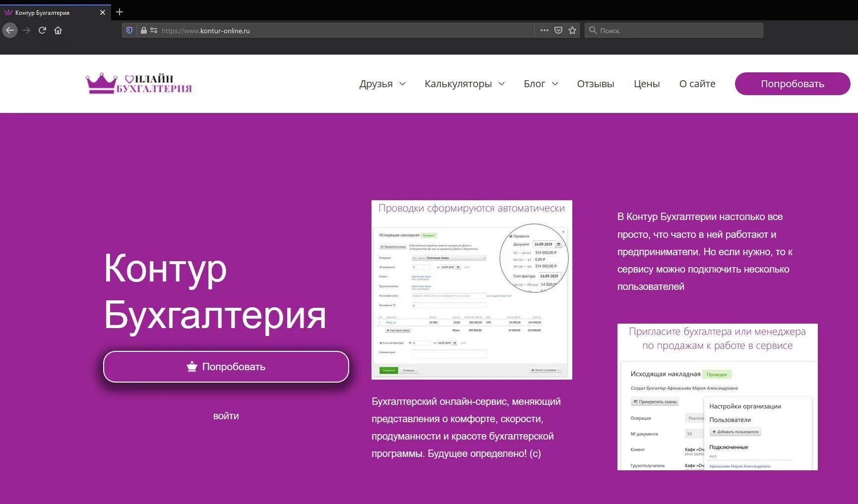Open the Проводки сформируются автоматически screenshot

[472, 290]
